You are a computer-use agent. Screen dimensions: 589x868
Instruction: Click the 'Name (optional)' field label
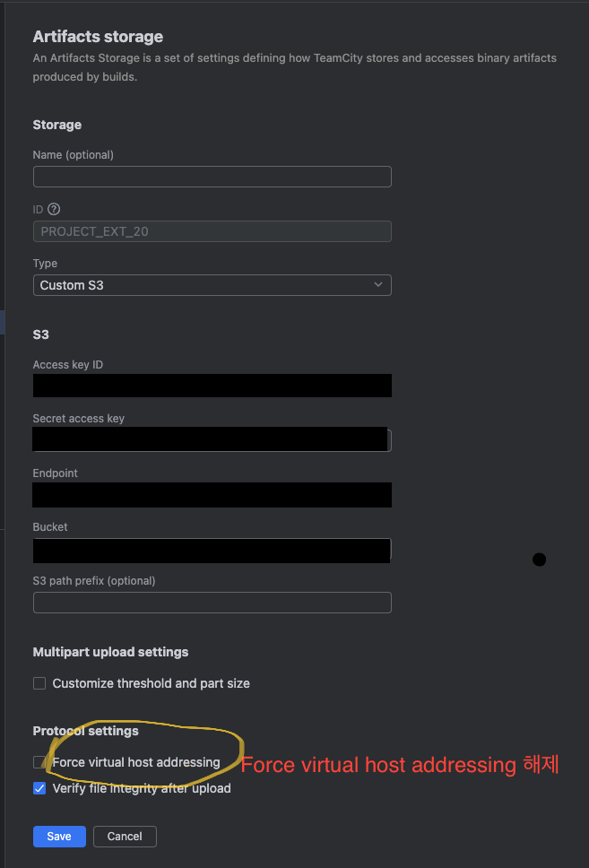(x=74, y=155)
